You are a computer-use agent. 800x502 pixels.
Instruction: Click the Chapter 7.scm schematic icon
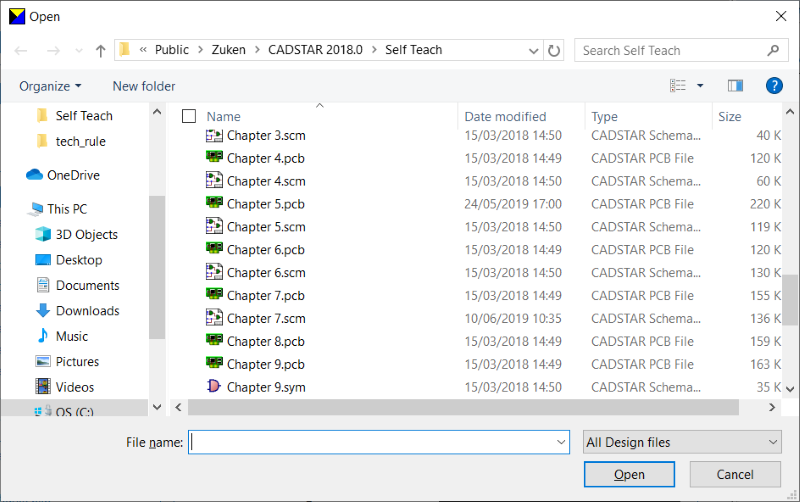tap(214, 317)
